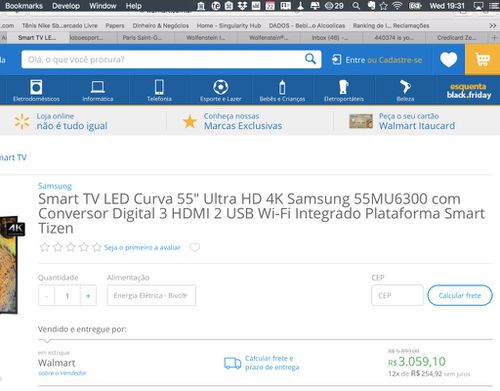Focus the Olá, o que você procura search field
This screenshot has width=500, height=391.
[163, 59]
